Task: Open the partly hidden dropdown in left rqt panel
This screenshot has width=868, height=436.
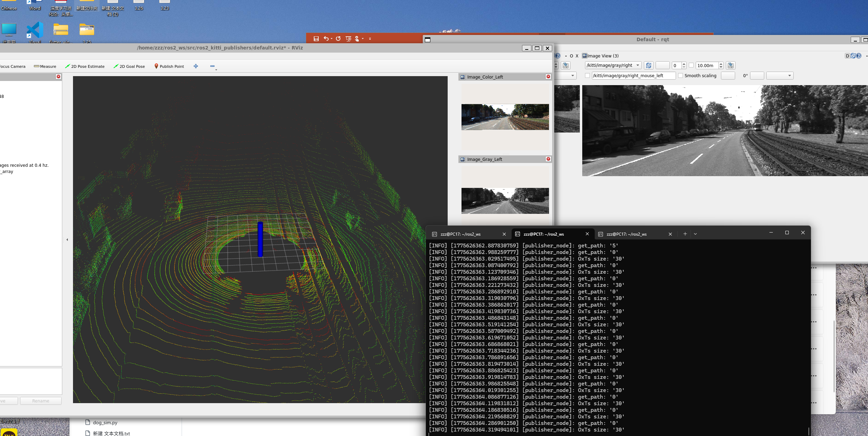Action: pos(566,75)
